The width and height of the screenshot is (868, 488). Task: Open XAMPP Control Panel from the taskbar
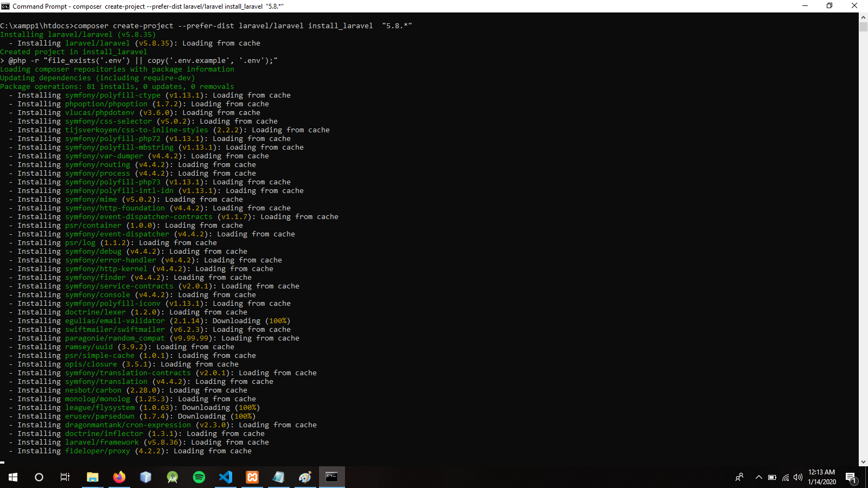click(252, 477)
